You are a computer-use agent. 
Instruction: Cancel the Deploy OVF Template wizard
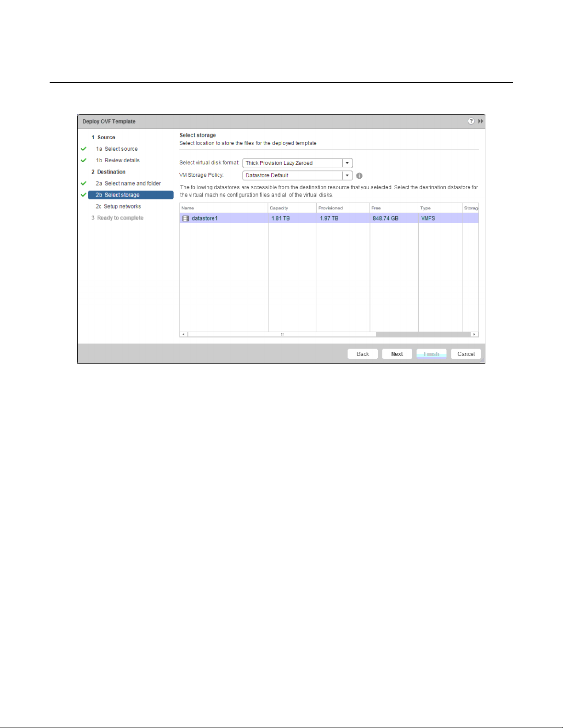[x=466, y=354]
